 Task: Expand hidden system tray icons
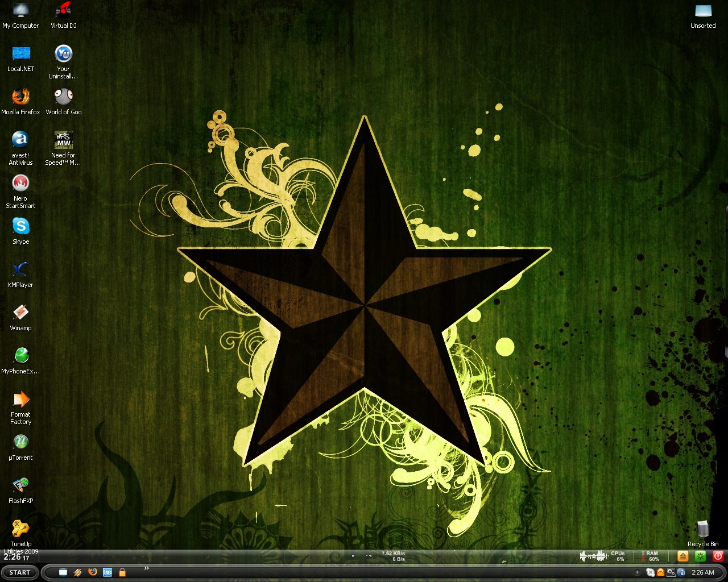pos(637,572)
